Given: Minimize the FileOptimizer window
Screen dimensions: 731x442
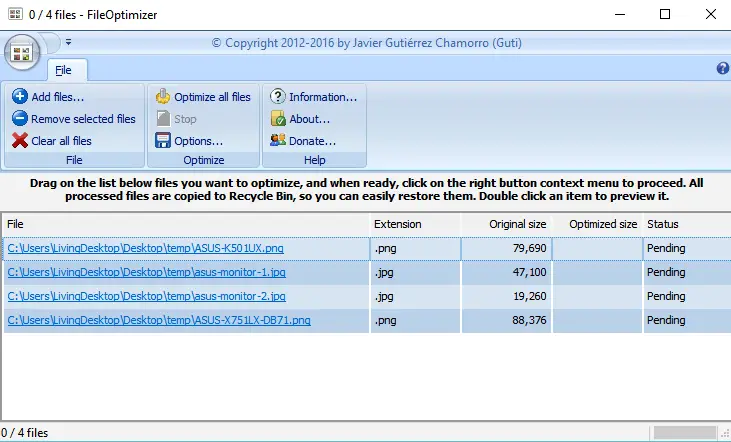Looking at the screenshot, I should pyautogui.click(x=620, y=14).
